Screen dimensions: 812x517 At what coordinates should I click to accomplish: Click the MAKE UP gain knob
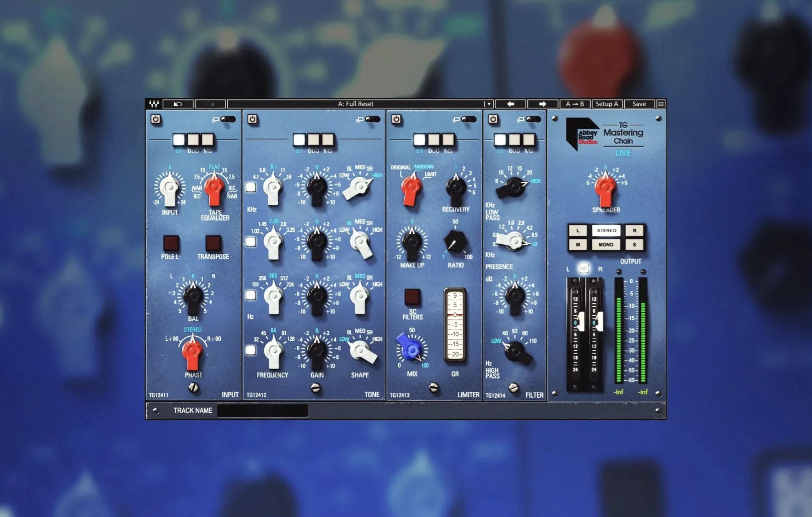412,243
